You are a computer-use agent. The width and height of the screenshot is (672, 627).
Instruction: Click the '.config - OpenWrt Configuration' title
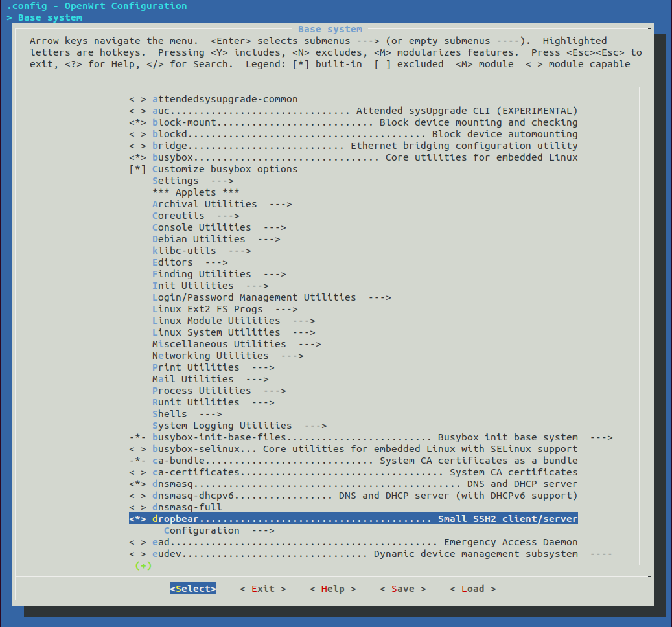pos(97,6)
